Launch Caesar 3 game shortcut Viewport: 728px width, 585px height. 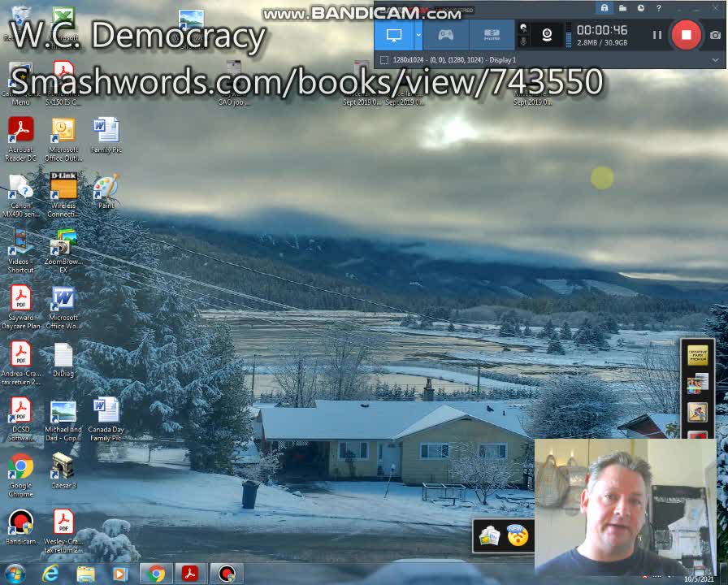(x=63, y=470)
